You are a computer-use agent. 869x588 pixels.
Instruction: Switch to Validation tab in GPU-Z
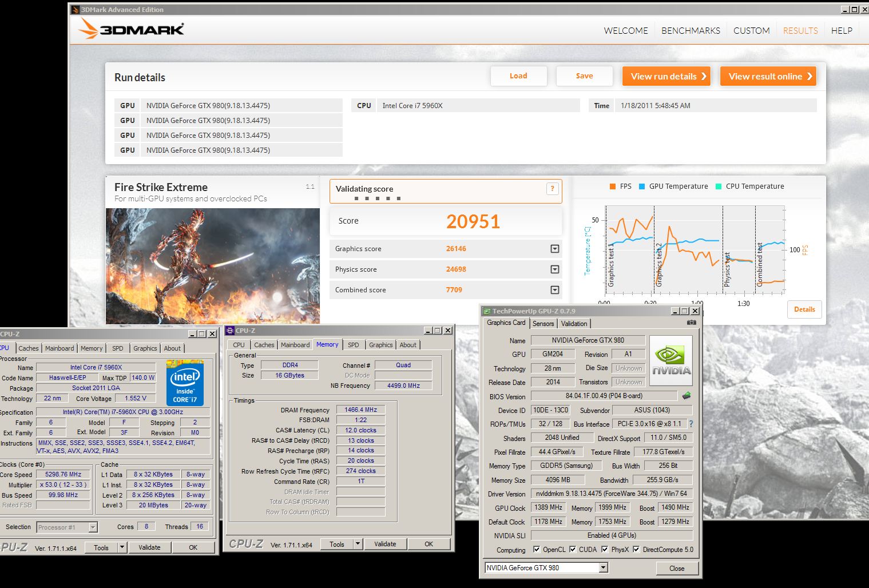click(x=574, y=323)
